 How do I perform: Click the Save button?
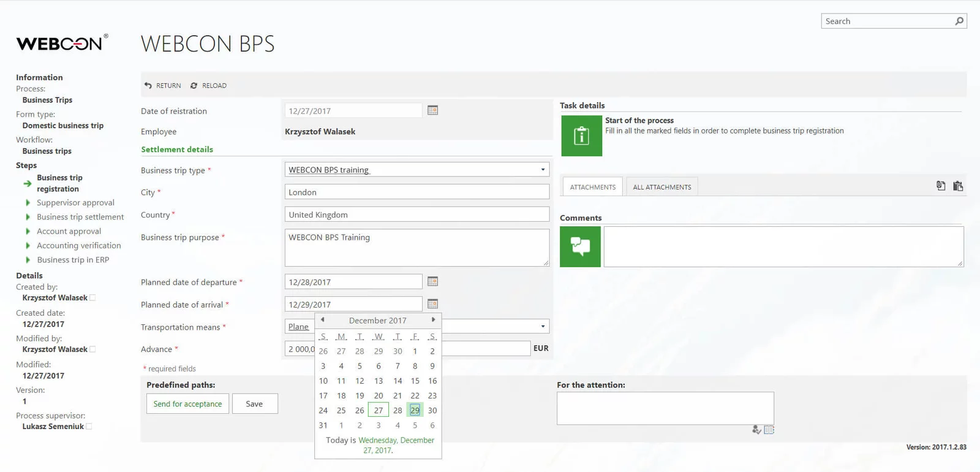pos(254,404)
